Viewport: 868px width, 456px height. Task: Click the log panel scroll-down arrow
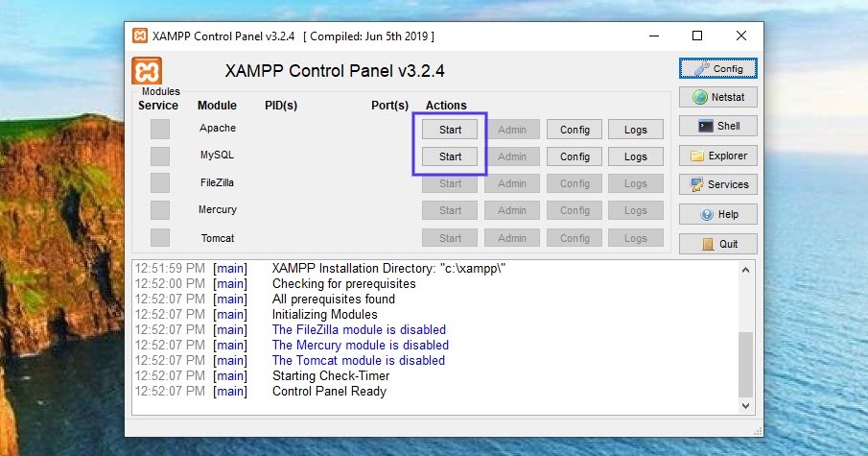(745, 406)
